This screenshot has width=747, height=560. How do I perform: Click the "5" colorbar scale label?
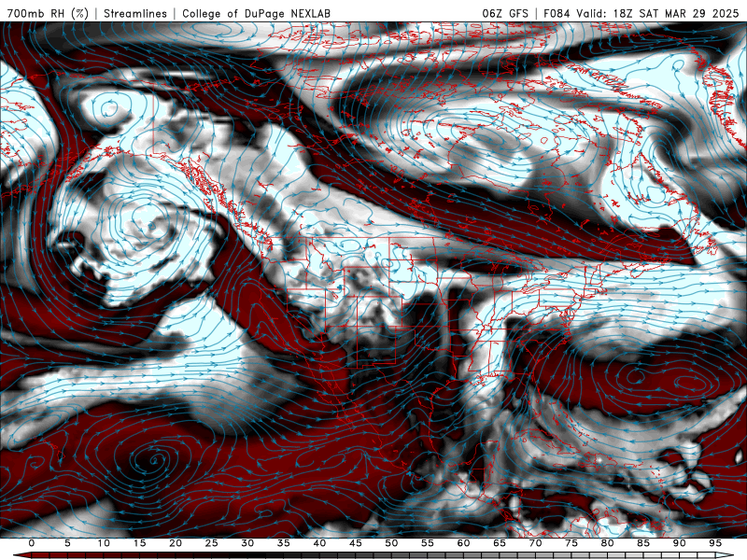coord(67,543)
